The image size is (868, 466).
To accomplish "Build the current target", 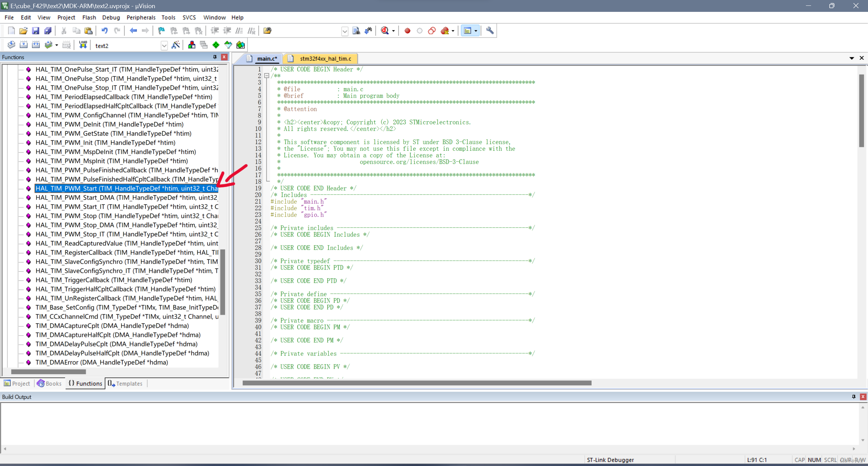I will [24, 44].
